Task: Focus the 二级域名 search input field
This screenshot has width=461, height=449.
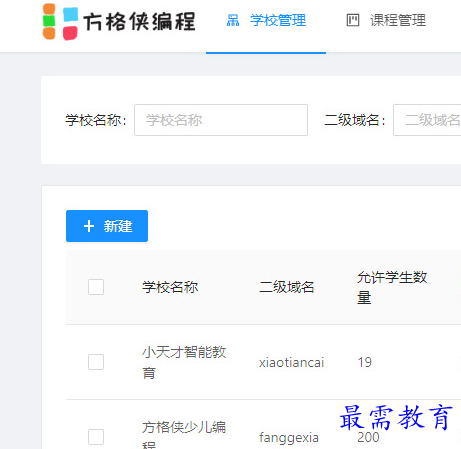Action: [x=427, y=120]
